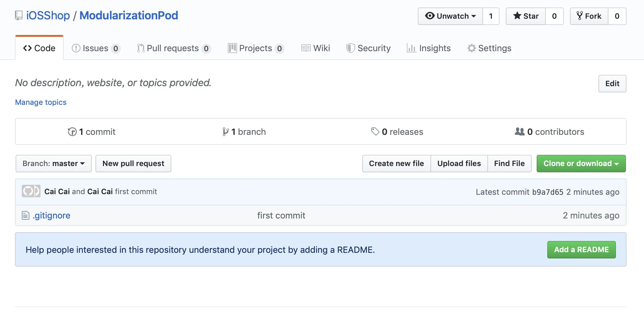Click Manage topics link
Image resolution: width=644 pixels, height=314 pixels.
tap(41, 102)
